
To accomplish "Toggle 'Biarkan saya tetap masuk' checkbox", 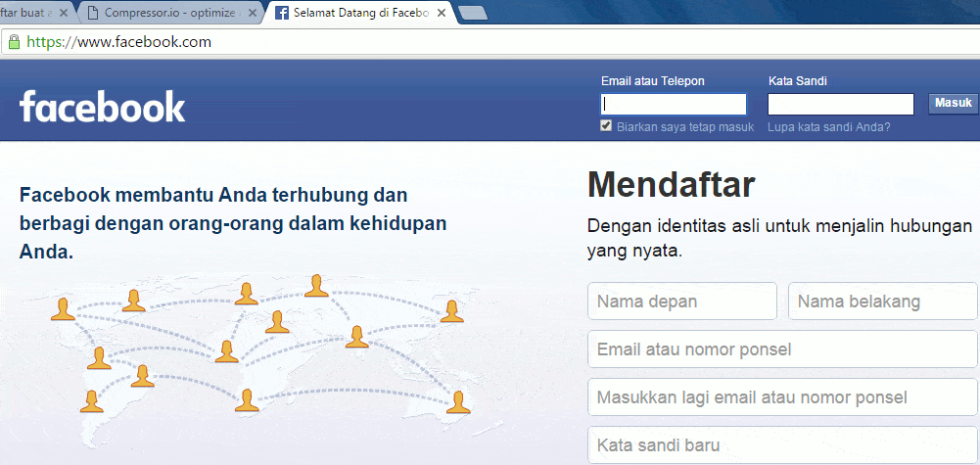I will click(606, 125).
